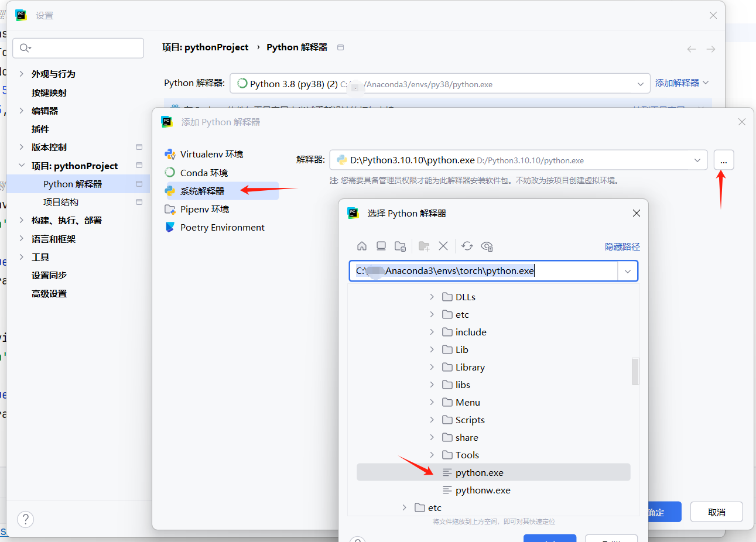Click the file path input field
The height and width of the screenshot is (542, 756).
pos(484,271)
